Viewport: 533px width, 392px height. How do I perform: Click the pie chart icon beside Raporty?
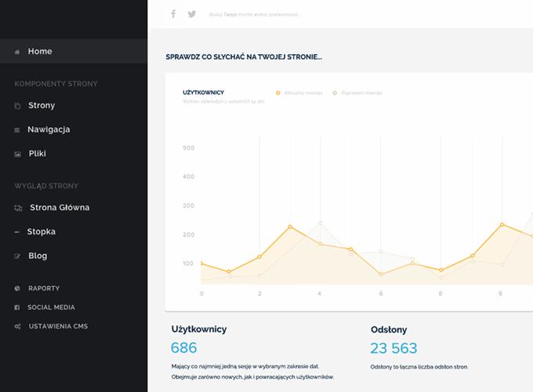(x=17, y=289)
